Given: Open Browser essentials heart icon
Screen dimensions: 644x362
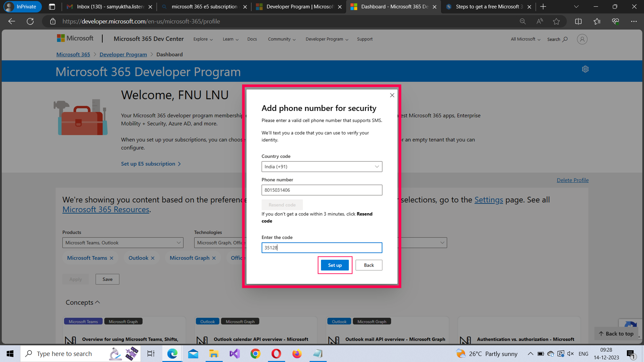Looking at the screenshot, I should pos(615,21).
